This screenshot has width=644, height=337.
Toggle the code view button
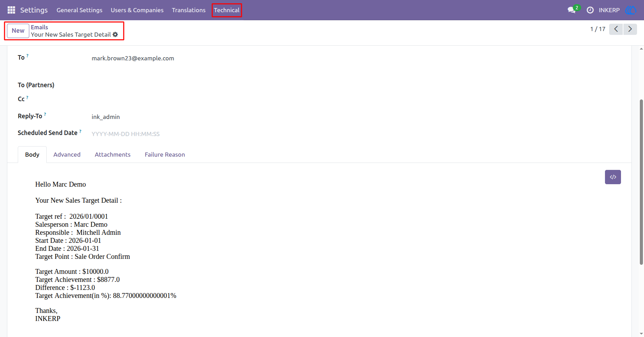613,177
